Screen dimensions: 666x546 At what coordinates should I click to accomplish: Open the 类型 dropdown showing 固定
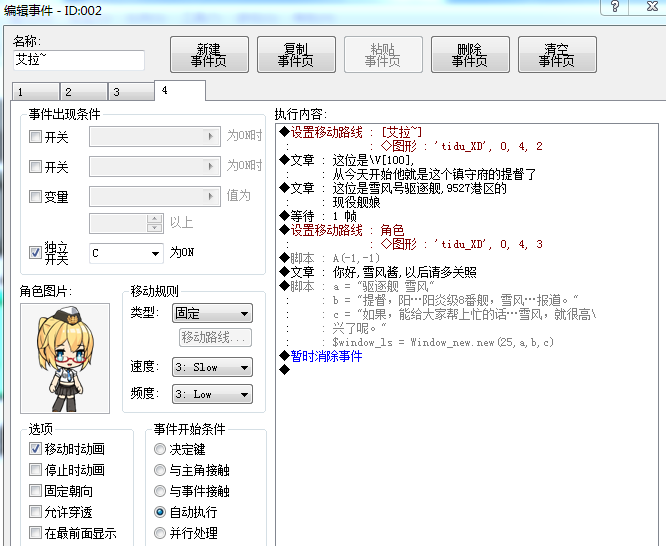tap(212, 314)
